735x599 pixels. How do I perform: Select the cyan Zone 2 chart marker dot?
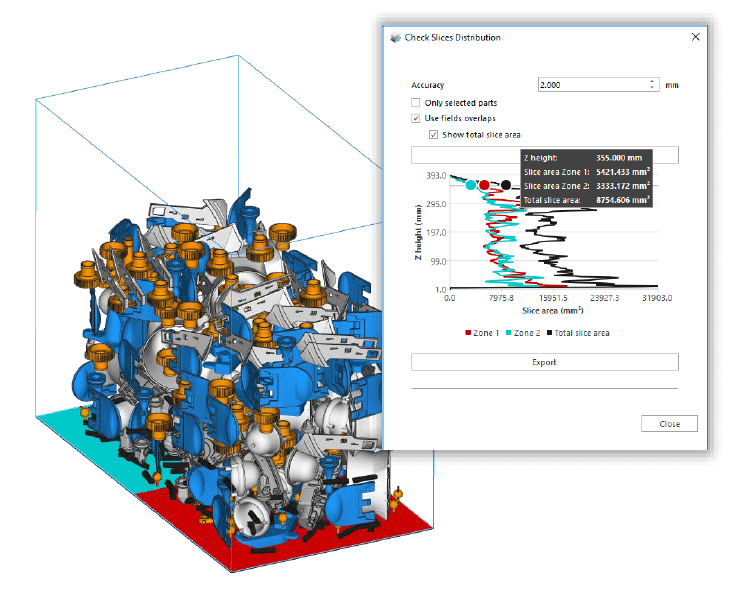[x=470, y=184]
